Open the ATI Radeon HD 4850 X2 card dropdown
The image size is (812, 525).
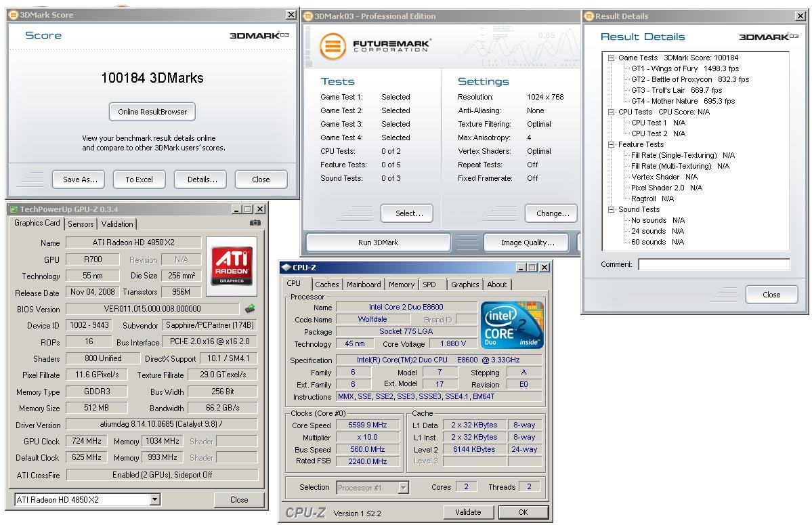[x=154, y=500]
